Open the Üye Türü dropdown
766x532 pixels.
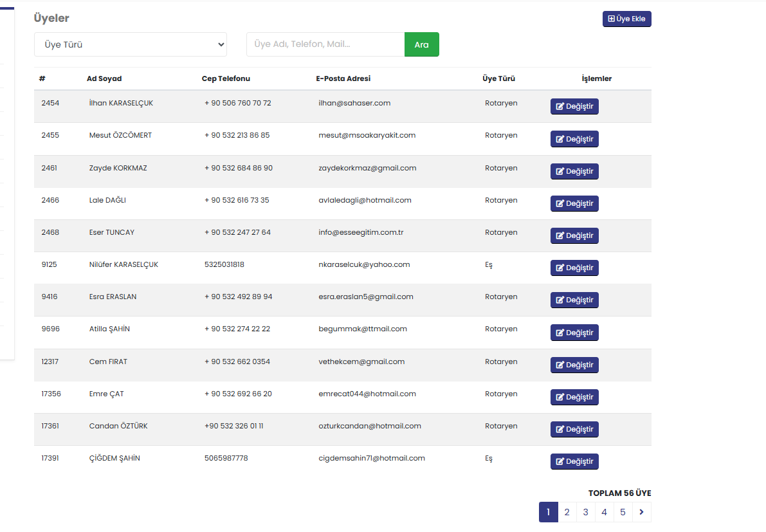pyautogui.click(x=131, y=44)
